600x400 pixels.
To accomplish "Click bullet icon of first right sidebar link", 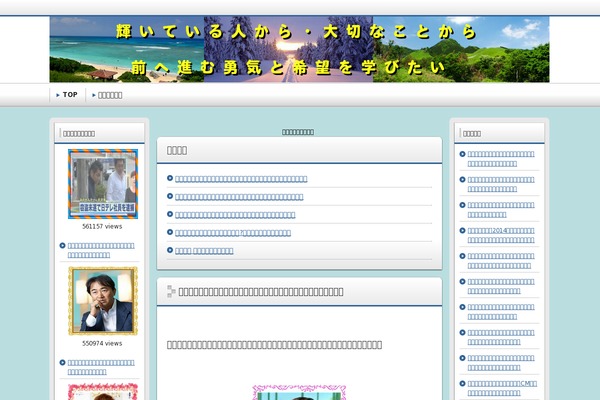I will (x=462, y=153).
